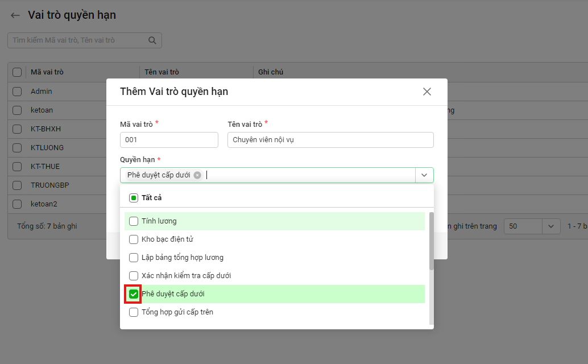Select Lập bảng tổng hợp lương checkbox
588x364 pixels.
coord(134,258)
